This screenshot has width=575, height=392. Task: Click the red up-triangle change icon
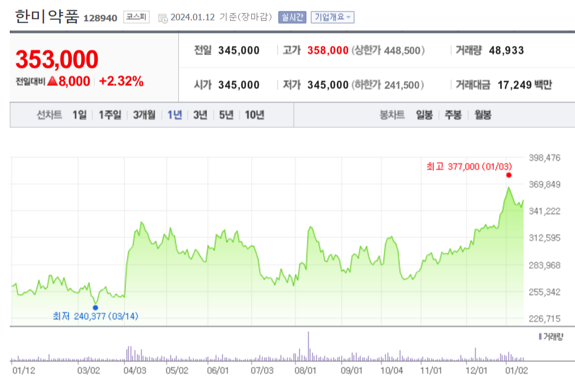[52, 81]
